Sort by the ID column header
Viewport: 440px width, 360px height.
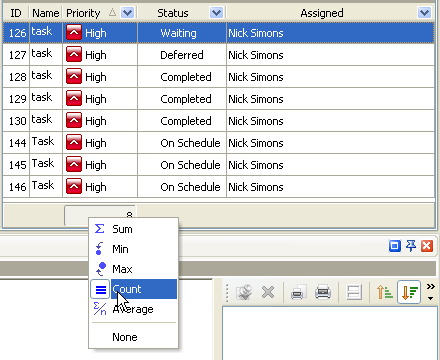click(x=16, y=13)
